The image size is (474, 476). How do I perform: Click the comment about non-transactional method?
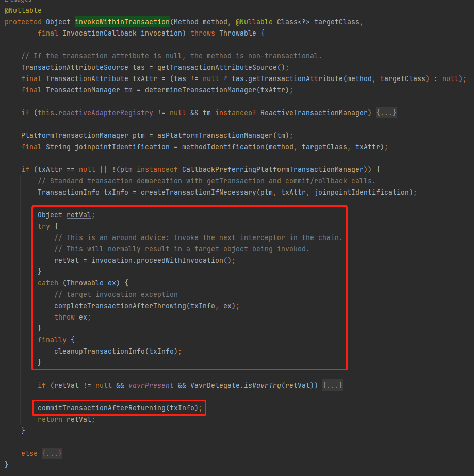click(x=171, y=56)
